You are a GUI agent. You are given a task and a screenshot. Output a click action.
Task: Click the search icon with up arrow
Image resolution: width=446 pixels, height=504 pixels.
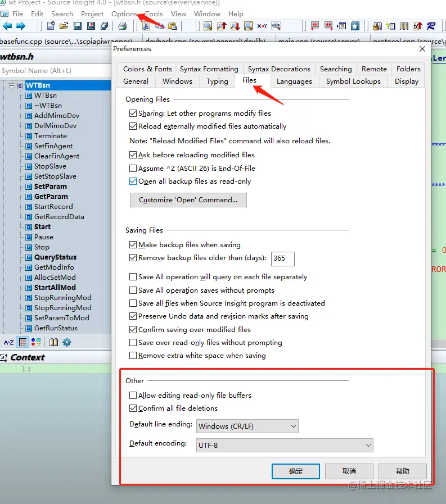pos(222,26)
